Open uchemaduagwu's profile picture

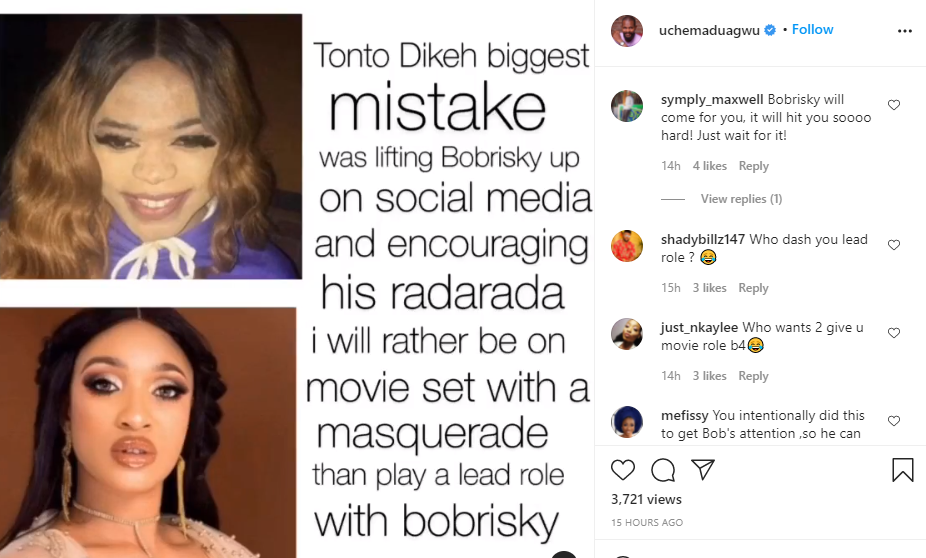point(627,31)
